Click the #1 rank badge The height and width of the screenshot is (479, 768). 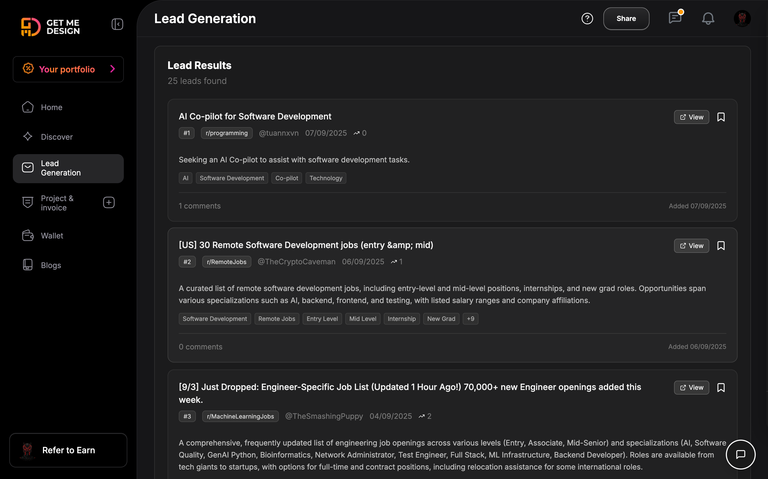pyautogui.click(x=187, y=133)
